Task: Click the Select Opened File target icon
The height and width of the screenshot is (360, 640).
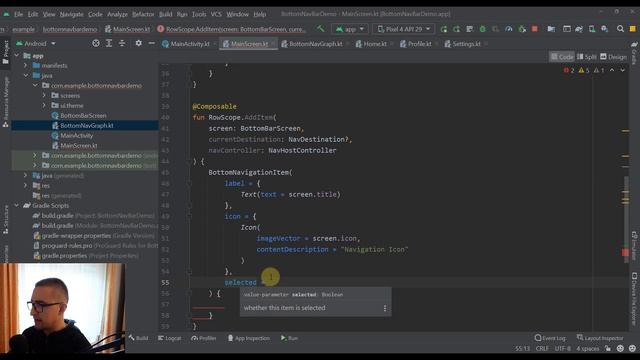Action: tap(96, 43)
